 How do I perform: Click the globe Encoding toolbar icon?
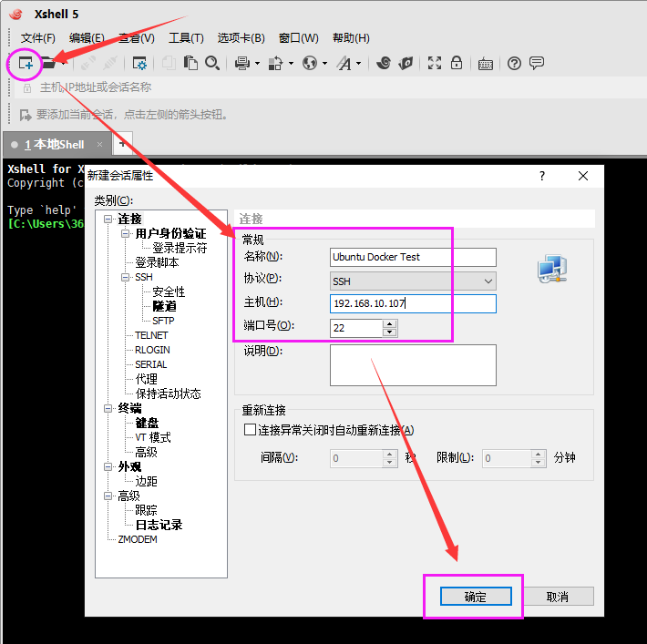click(x=310, y=64)
